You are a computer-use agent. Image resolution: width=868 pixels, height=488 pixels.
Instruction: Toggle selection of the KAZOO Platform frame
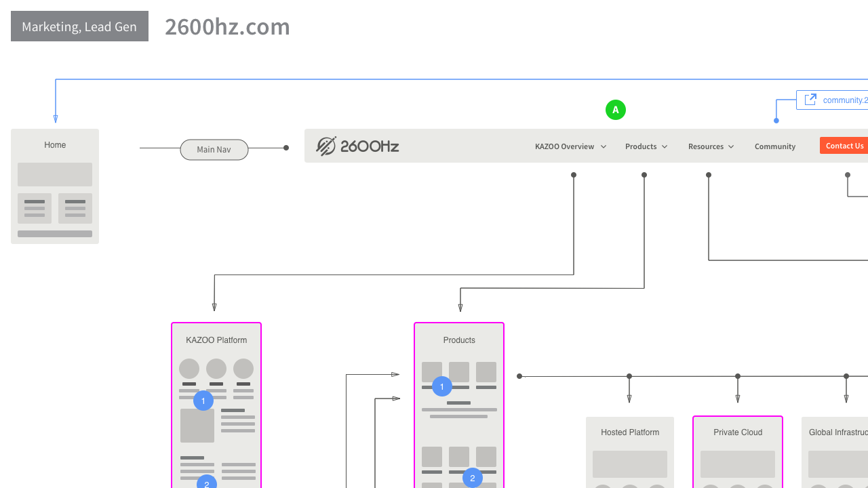click(216, 340)
